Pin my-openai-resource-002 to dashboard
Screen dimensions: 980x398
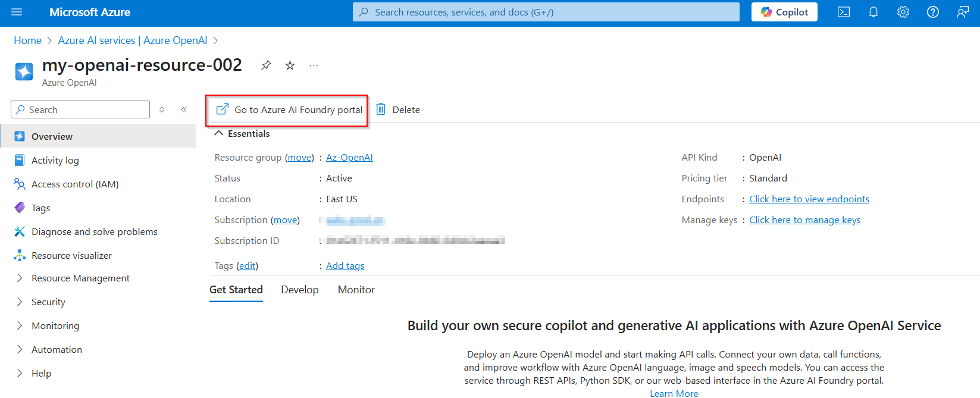[x=266, y=65]
